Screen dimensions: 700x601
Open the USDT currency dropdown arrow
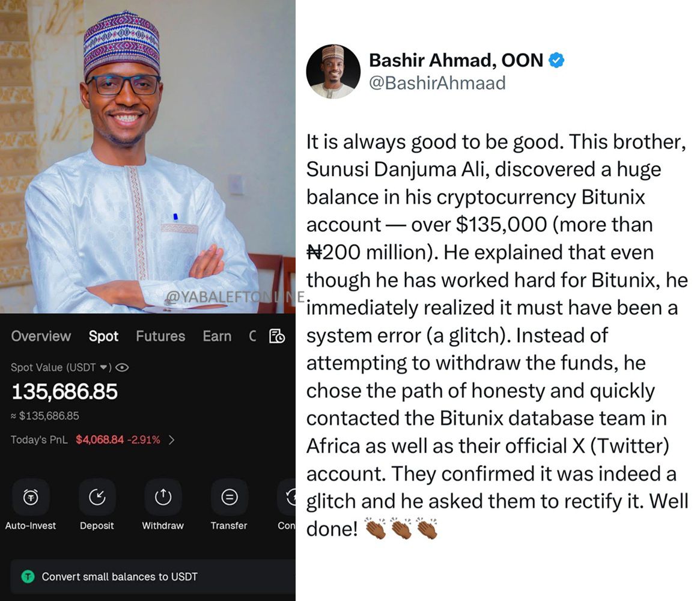click(103, 367)
